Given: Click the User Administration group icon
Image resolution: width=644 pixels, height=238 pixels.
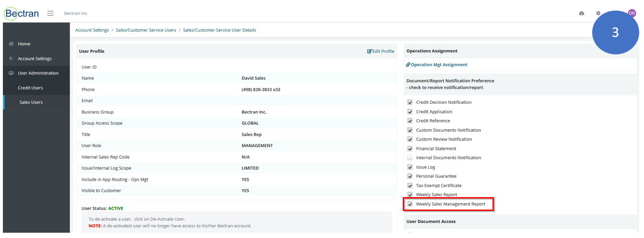Looking at the screenshot, I should (x=11, y=73).
